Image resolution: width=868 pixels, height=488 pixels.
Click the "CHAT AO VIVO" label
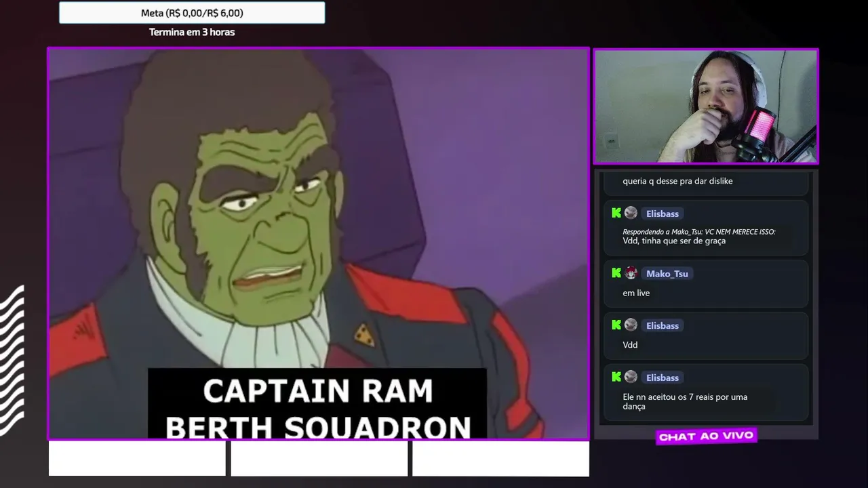[706, 436]
